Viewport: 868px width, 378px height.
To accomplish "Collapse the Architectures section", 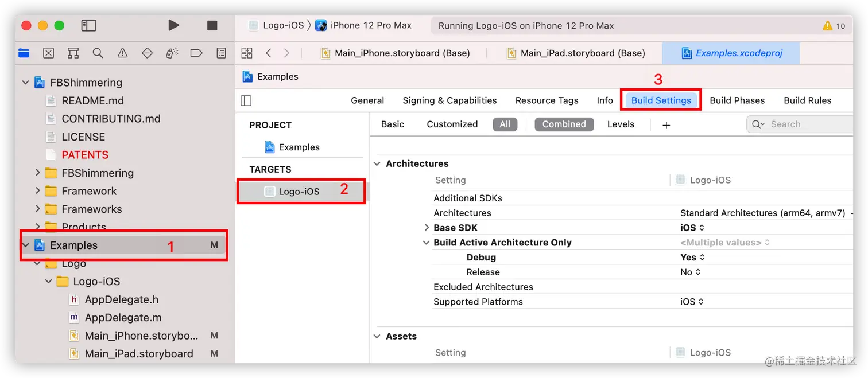I will coord(377,164).
